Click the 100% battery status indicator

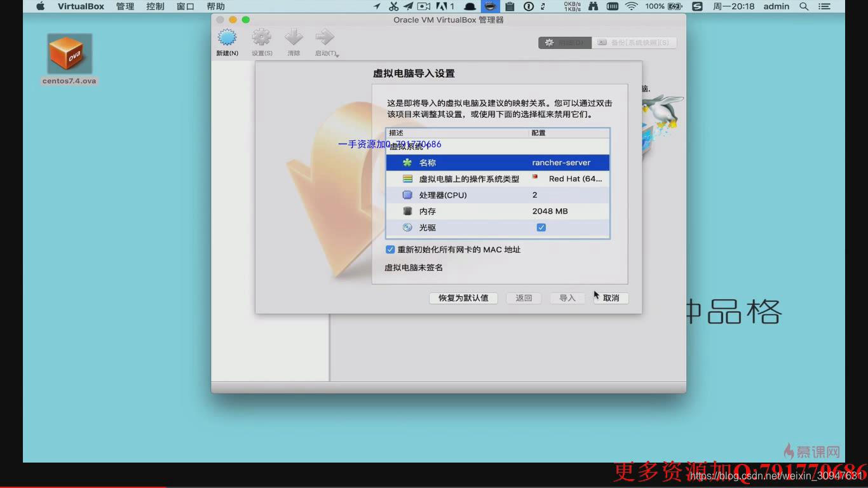point(664,6)
